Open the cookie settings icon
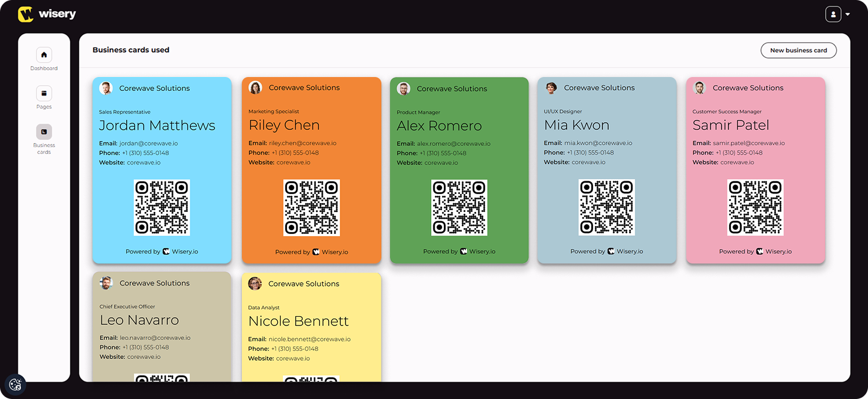The width and height of the screenshot is (868, 399). [x=15, y=384]
